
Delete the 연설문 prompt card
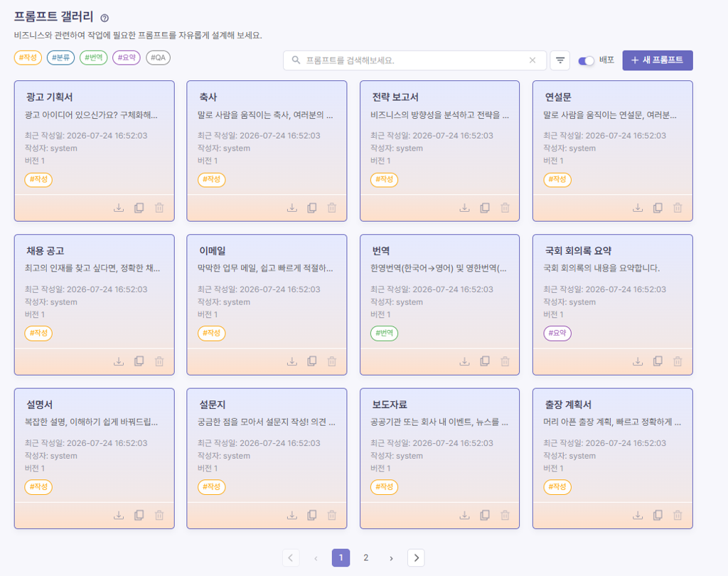(678, 208)
